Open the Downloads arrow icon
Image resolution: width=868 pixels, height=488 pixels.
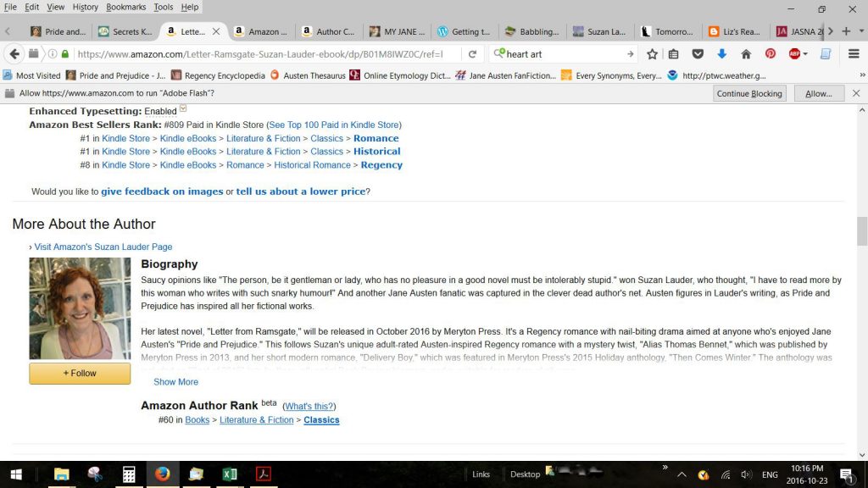pos(722,54)
